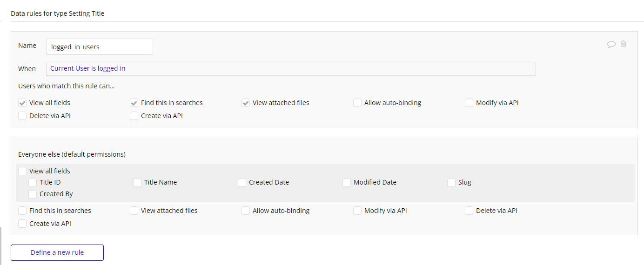
Task: Click the comment icon on logged_in_users rule
Action: pos(611,45)
